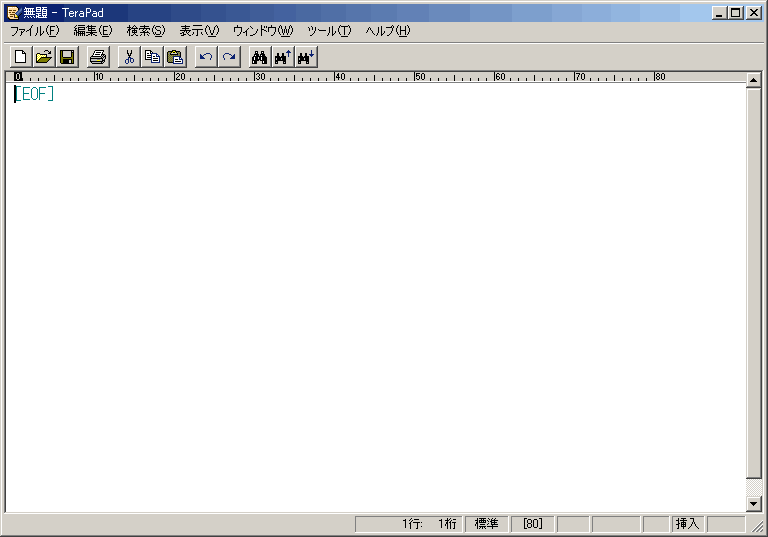Viewport: 768px width, 537px height.
Task: Click the [EOF] marker in the editor
Action: tap(34, 94)
